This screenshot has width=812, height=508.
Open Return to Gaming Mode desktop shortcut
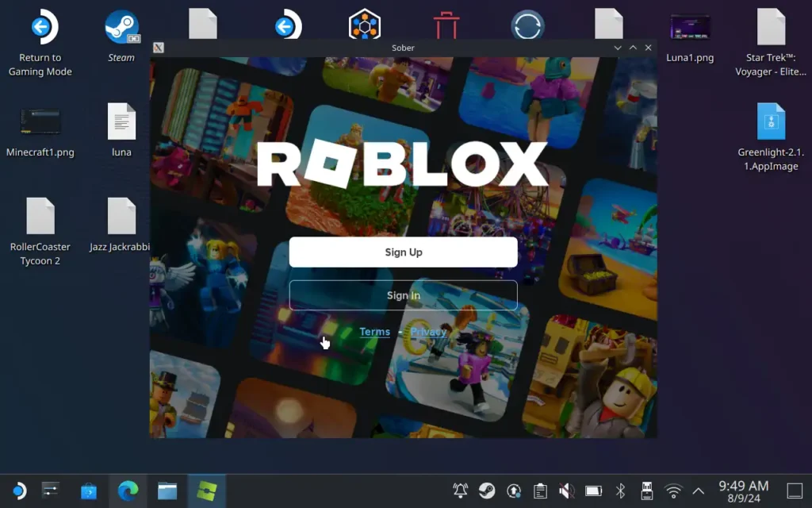click(40, 43)
